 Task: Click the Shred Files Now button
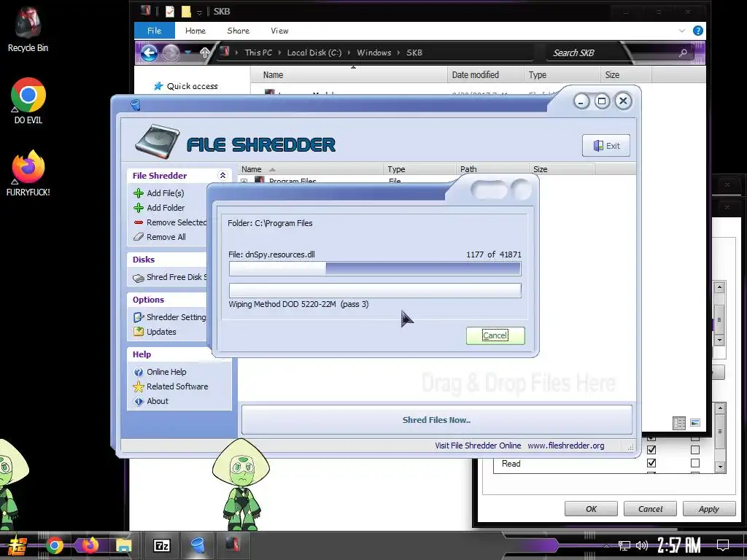pos(436,420)
